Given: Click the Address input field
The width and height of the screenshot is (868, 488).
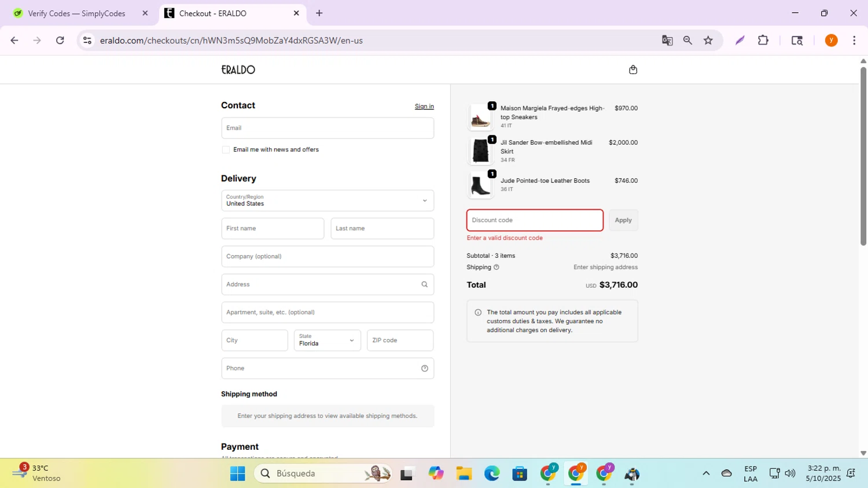Looking at the screenshot, I should pyautogui.click(x=328, y=284).
